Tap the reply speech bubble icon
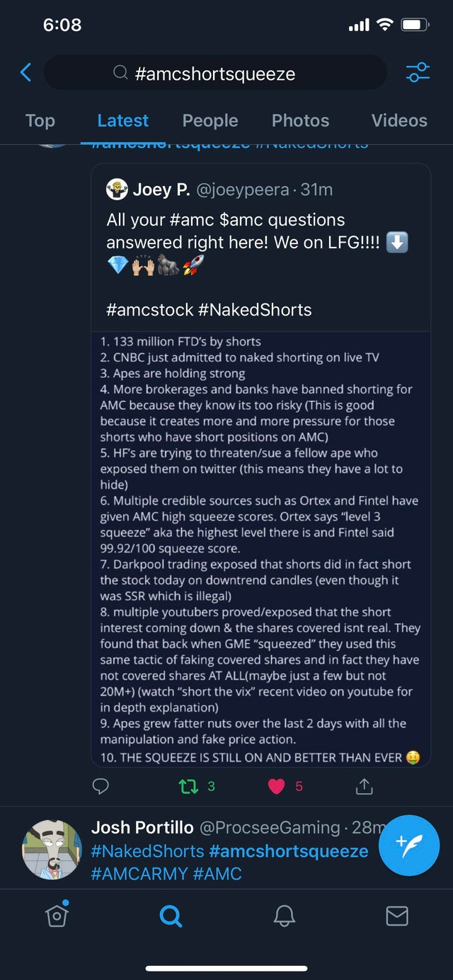The height and width of the screenshot is (980, 453). coord(101,785)
